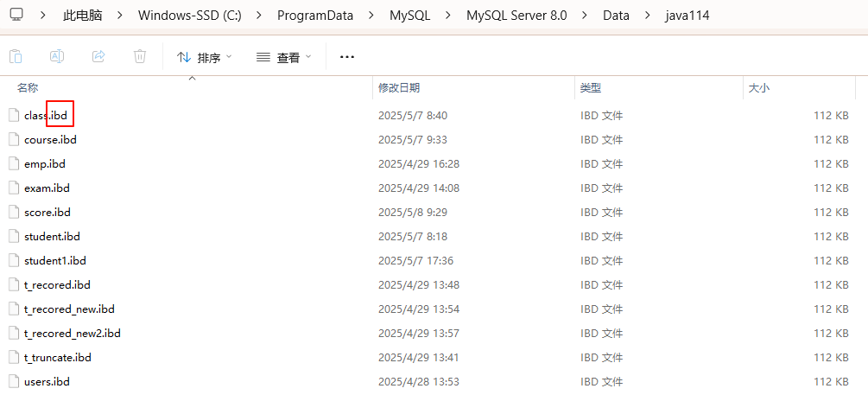Select file users.ibd

[x=47, y=381]
